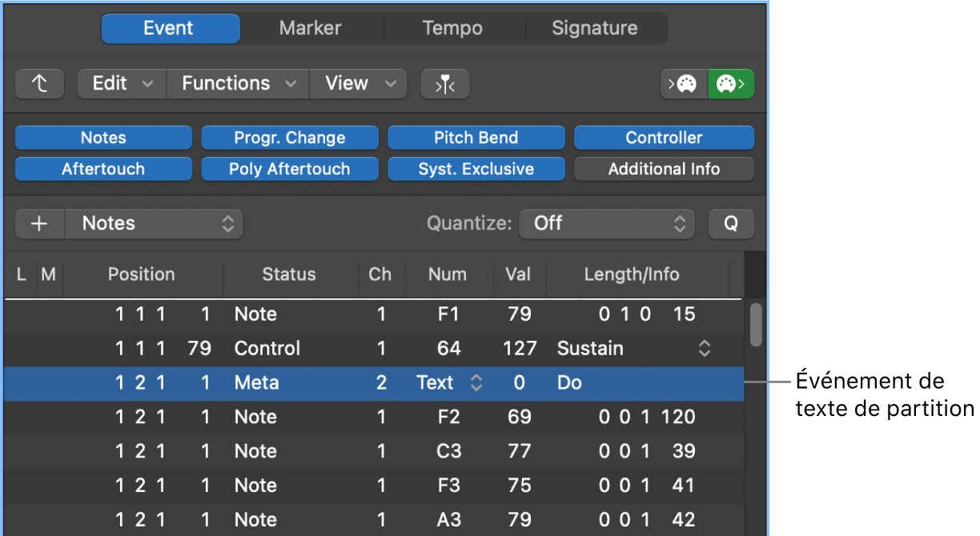
Task: Click the Num column header
Action: (x=448, y=274)
